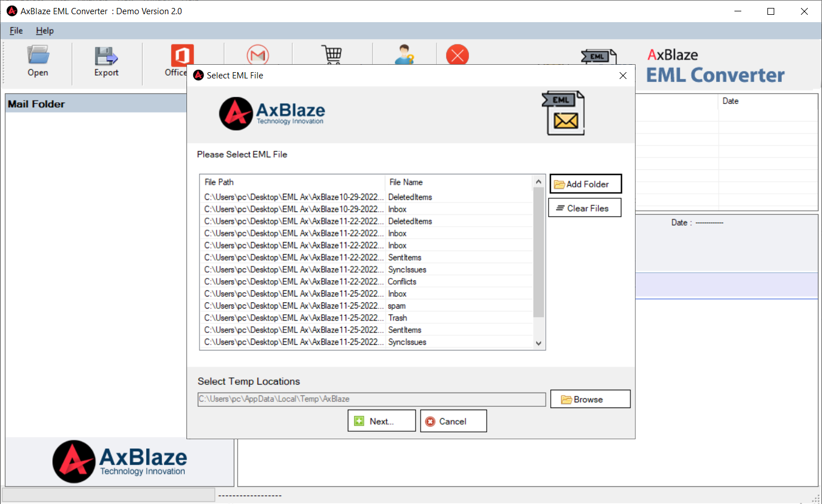Image resolution: width=822 pixels, height=504 pixels.
Task: Click the Mail Folder panel header
Action: [x=96, y=104]
